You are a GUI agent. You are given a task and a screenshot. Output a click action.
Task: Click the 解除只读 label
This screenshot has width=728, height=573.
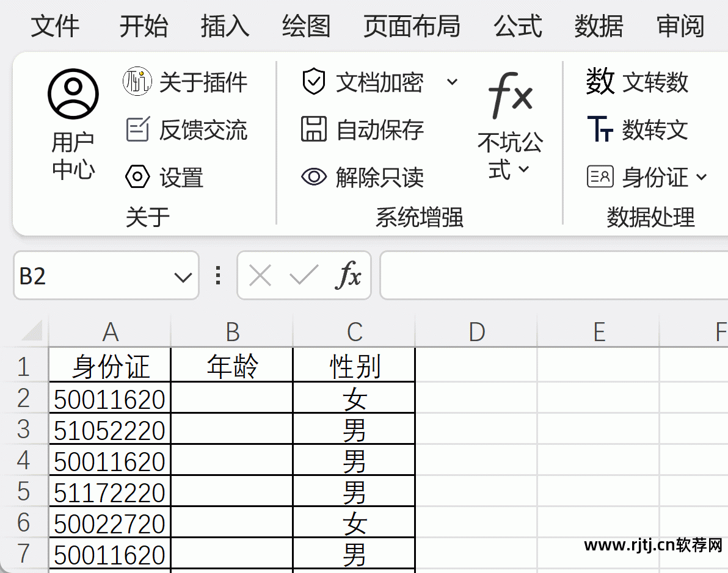pos(380,177)
